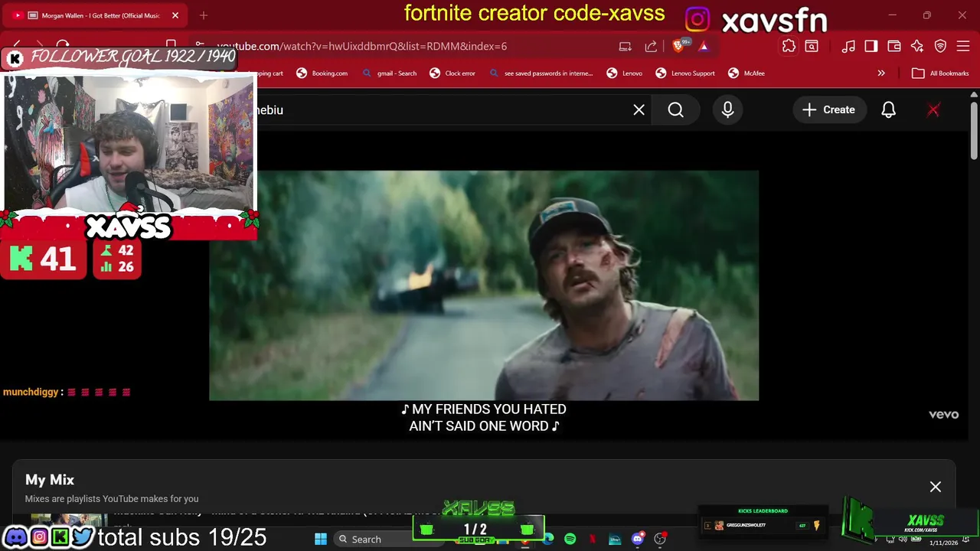
Task: Open the Extensions puzzle icon
Action: 789,46
